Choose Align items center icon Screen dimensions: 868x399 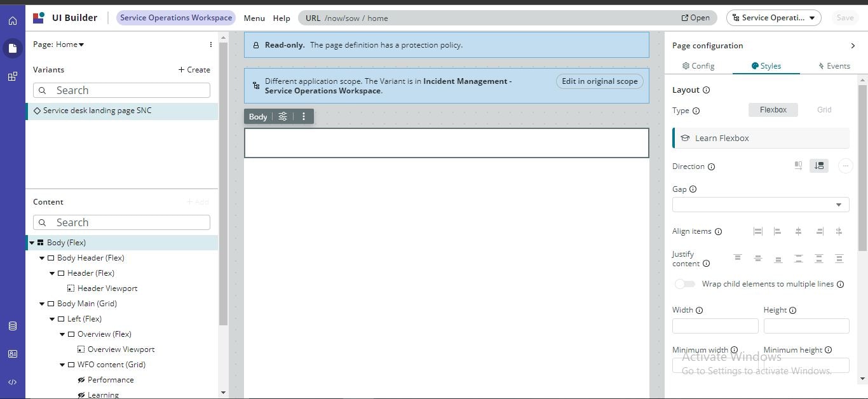tap(798, 232)
